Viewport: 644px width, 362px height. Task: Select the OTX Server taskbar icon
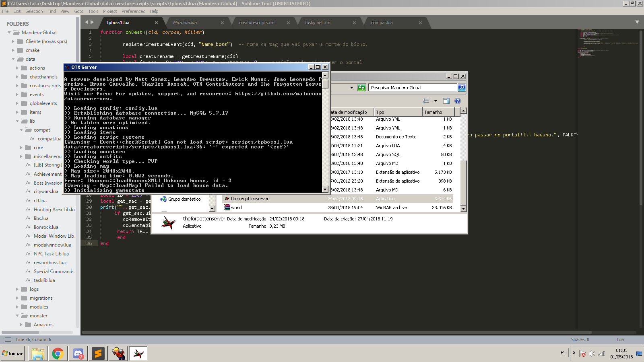click(138, 354)
